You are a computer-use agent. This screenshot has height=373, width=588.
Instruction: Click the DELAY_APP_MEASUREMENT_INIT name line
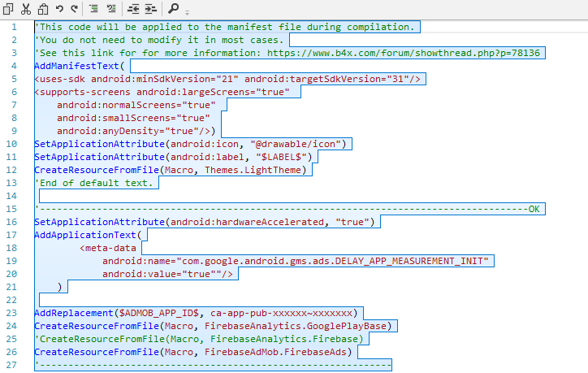tap(296, 261)
